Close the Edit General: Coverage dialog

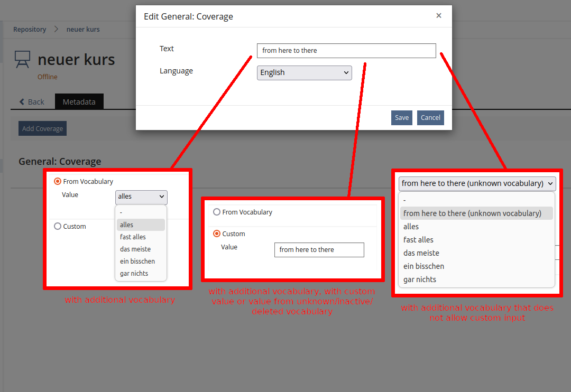coord(438,16)
